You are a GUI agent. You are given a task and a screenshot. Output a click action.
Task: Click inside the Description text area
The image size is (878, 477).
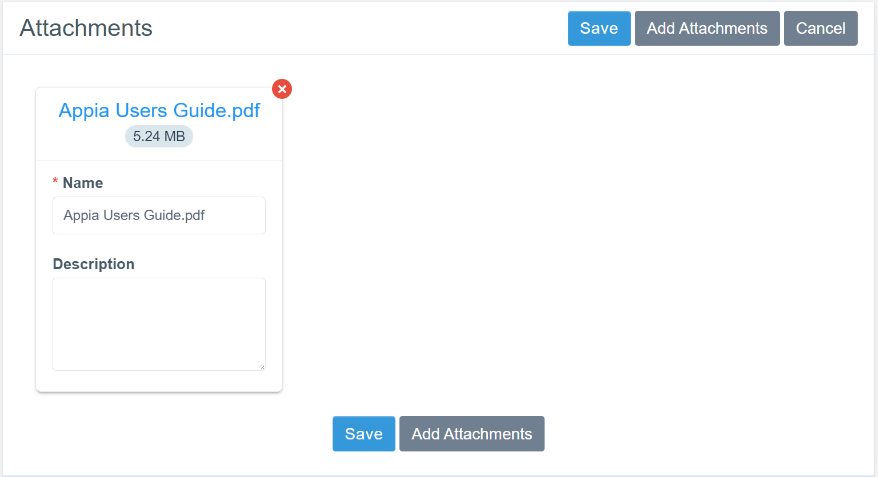pyautogui.click(x=159, y=323)
